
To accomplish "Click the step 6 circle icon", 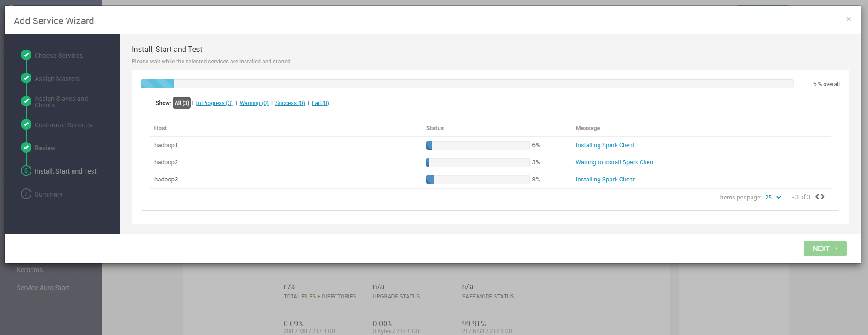I will 26,171.
